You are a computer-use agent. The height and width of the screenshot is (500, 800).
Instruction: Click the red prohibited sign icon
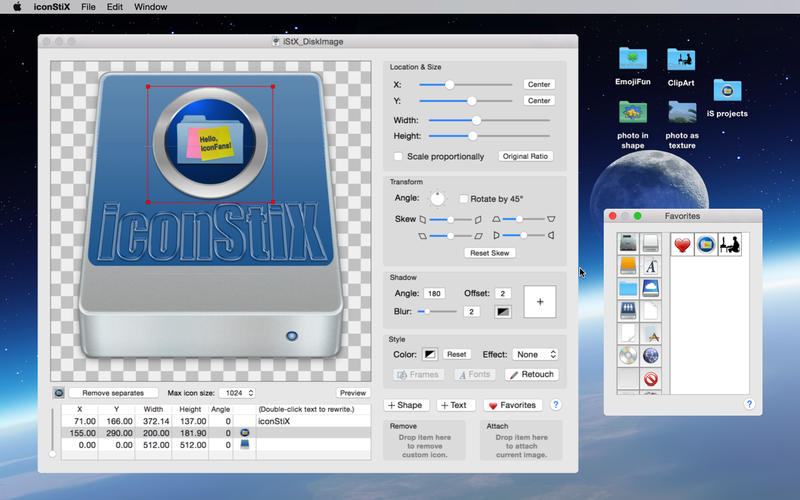(x=651, y=379)
